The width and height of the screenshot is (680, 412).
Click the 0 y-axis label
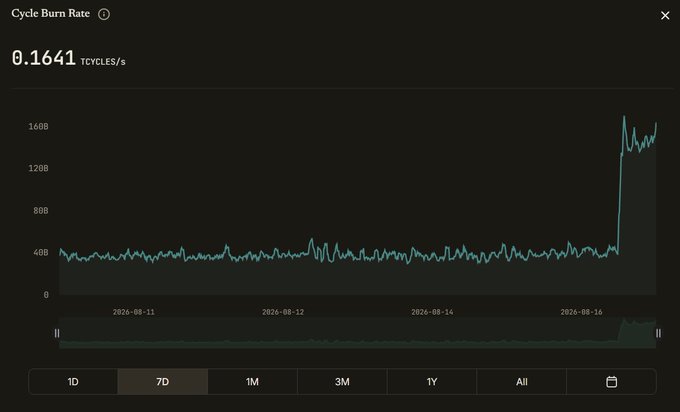click(46, 295)
